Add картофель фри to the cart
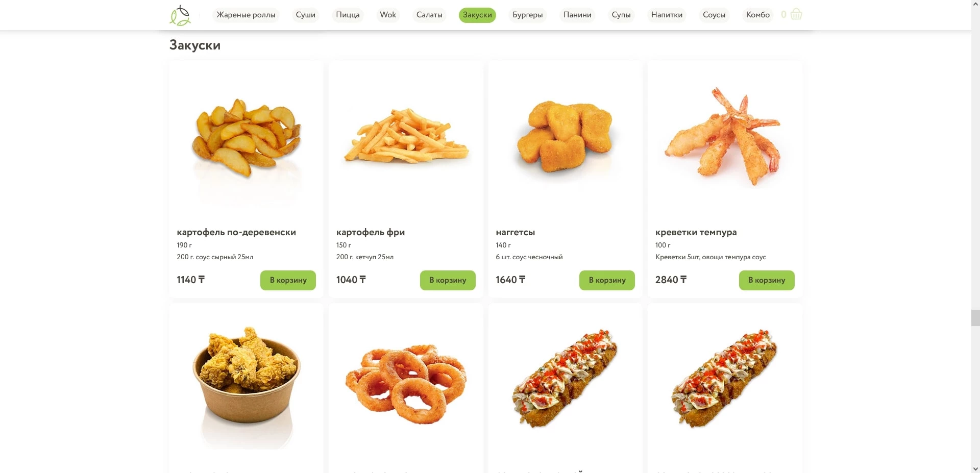This screenshot has height=473, width=980. [x=448, y=280]
